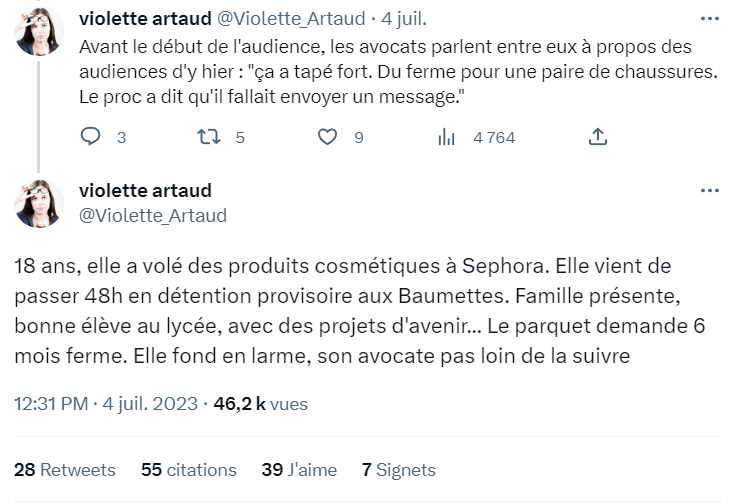Click the reply icon on the first tweet
734x503 pixels.
click(x=90, y=137)
